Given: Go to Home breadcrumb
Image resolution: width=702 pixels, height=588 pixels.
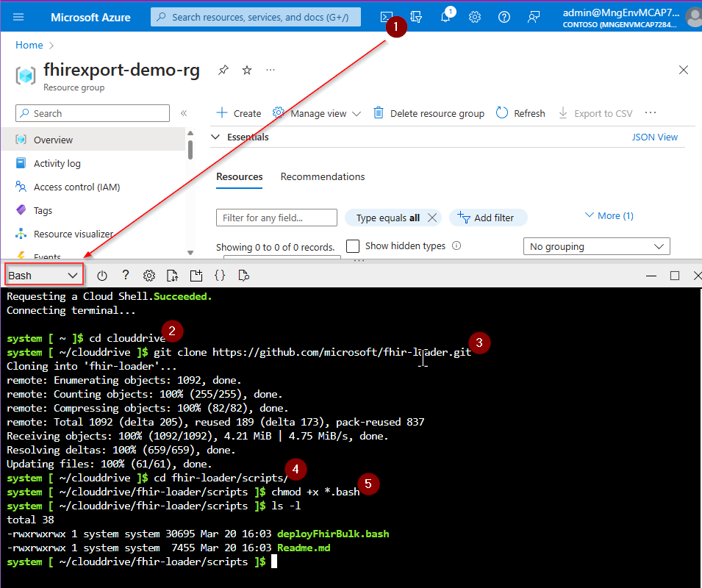Looking at the screenshot, I should (29, 45).
